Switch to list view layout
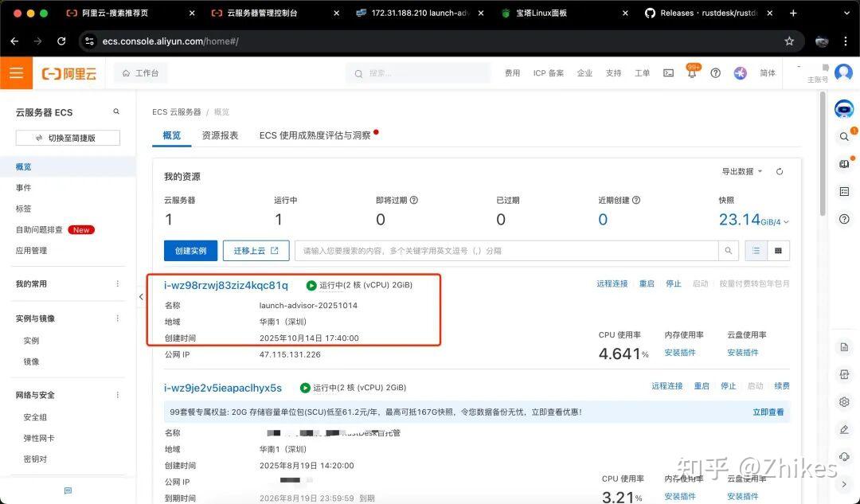The width and height of the screenshot is (860, 504). coord(756,251)
